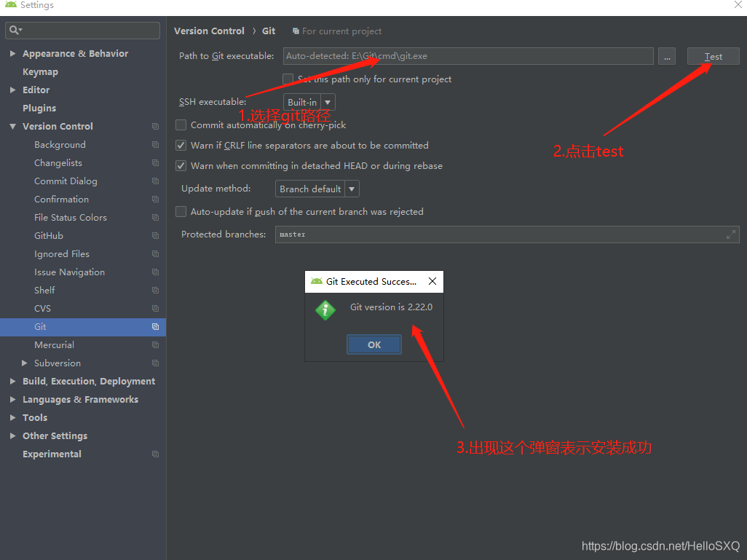Open Issue Navigation settings
This screenshot has width=747, height=560.
click(70, 272)
